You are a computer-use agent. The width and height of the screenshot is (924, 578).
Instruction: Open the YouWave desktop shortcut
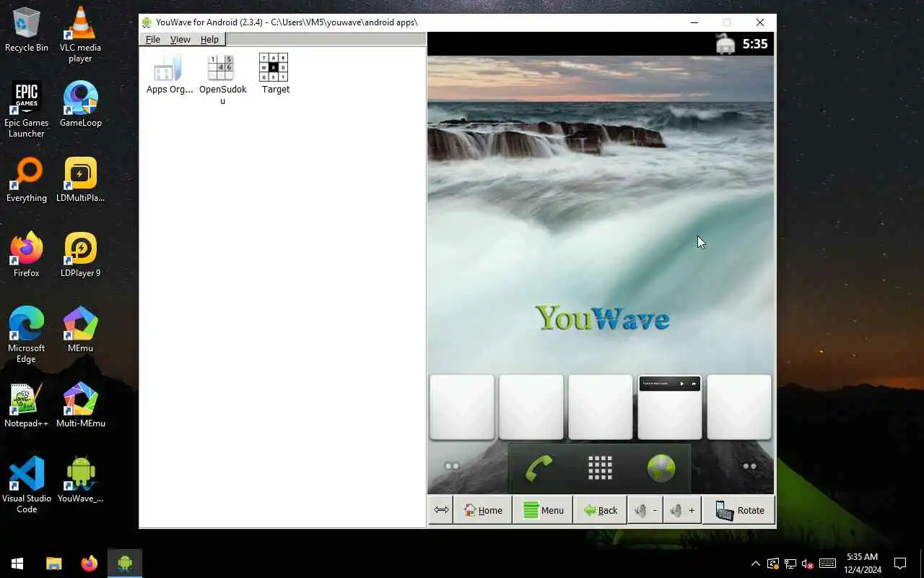tap(80, 480)
